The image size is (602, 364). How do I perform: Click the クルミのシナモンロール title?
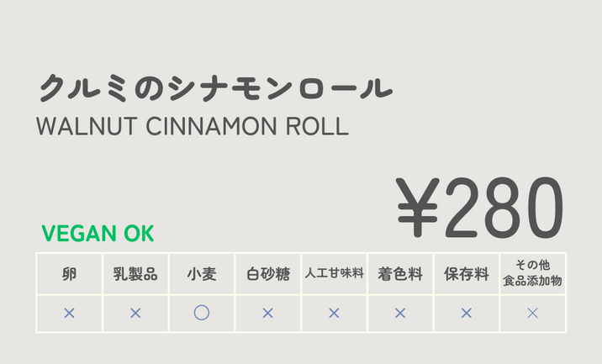click(216, 88)
